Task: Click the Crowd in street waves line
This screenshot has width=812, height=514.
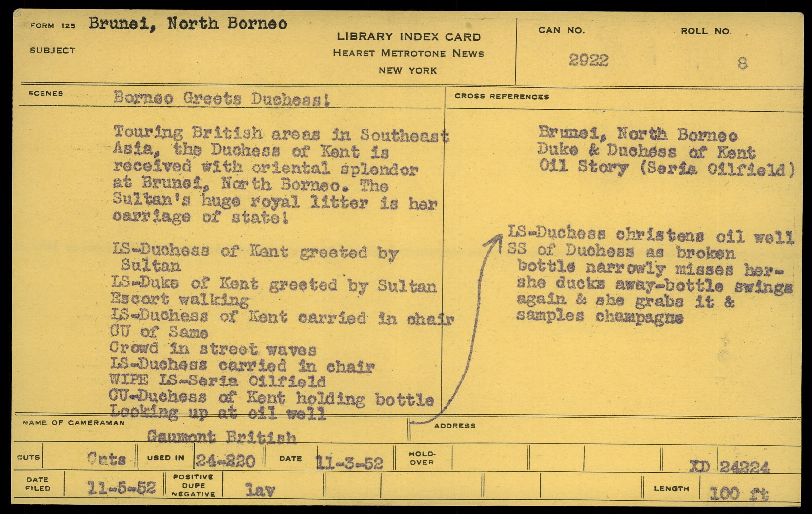Action: [x=212, y=349]
